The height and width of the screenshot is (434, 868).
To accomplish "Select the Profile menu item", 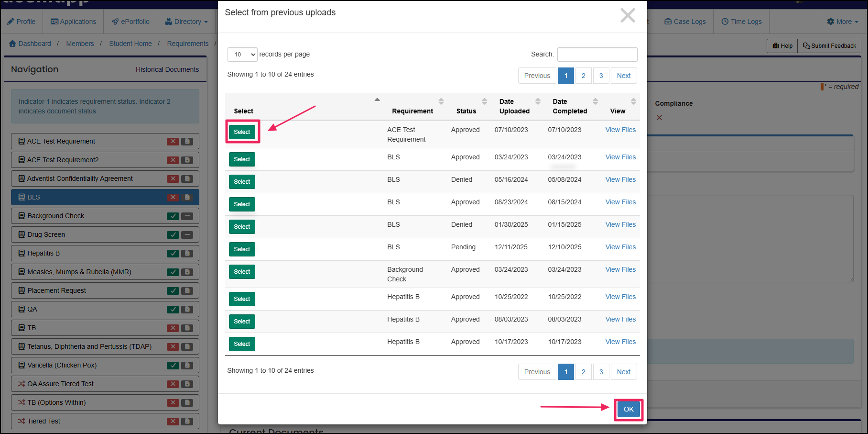I will pos(22,21).
